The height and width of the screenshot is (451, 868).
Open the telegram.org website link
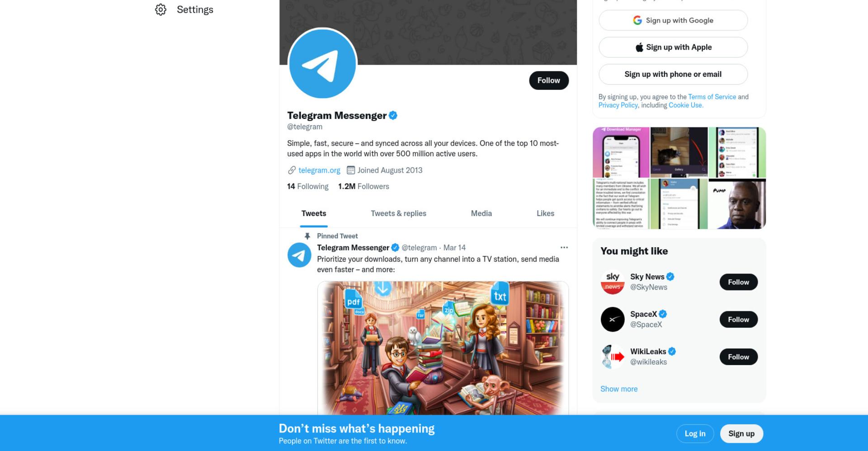pos(319,170)
